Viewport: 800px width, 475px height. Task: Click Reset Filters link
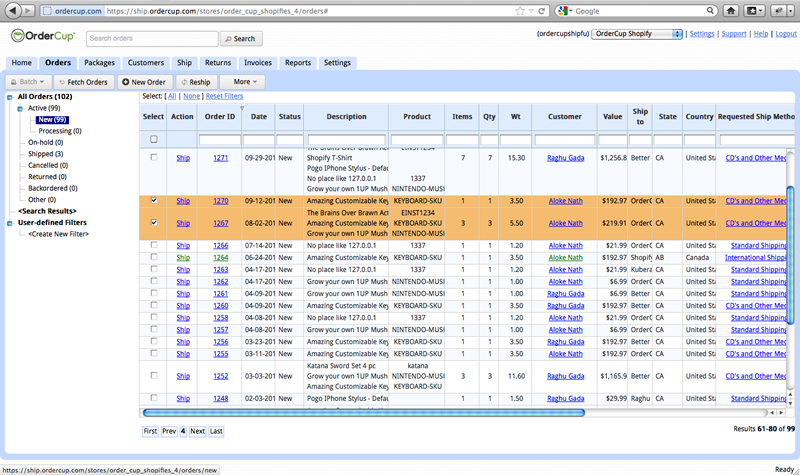click(x=224, y=96)
